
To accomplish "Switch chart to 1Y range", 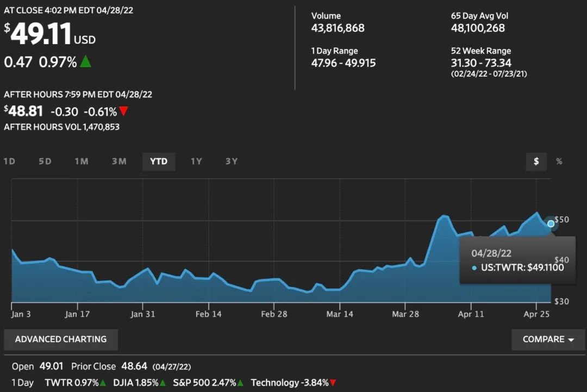I will (196, 161).
